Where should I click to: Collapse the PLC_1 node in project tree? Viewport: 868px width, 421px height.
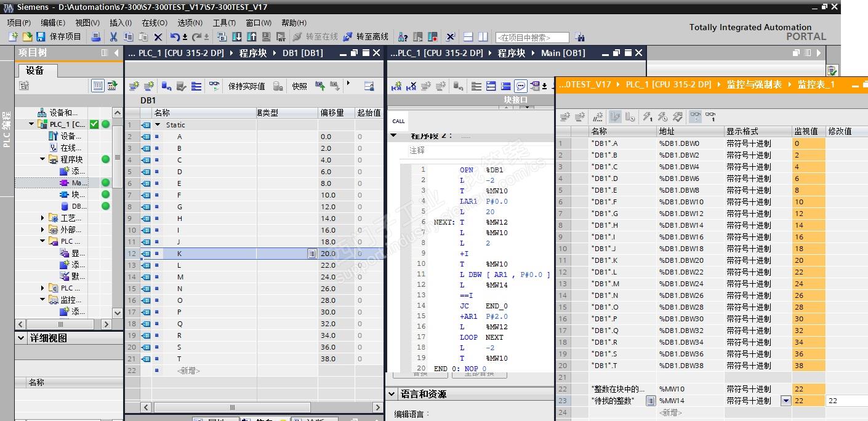coord(32,124)
